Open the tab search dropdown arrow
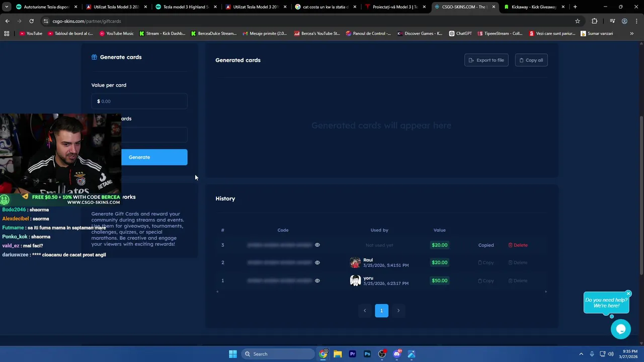The image size is (644, 362). 7,7
